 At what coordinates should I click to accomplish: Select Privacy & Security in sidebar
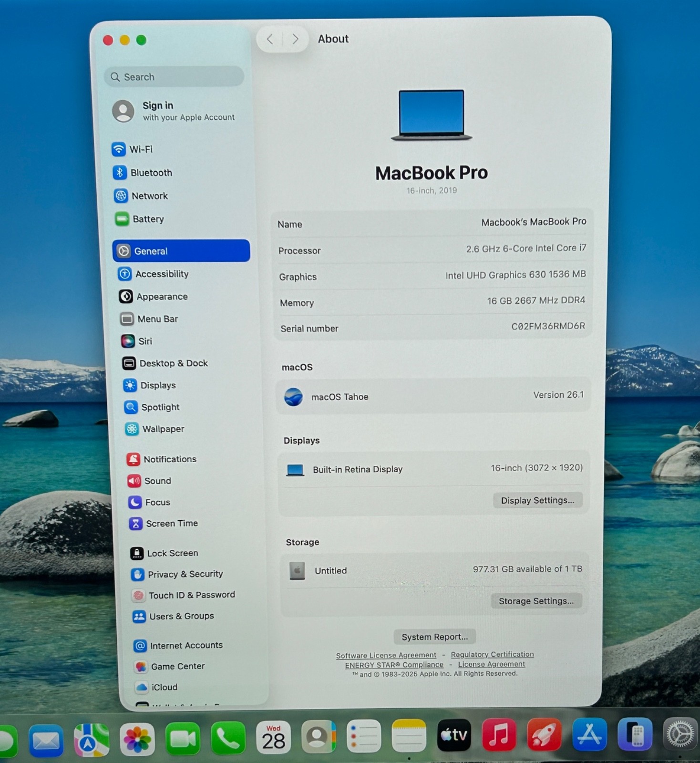coord(185,574)
